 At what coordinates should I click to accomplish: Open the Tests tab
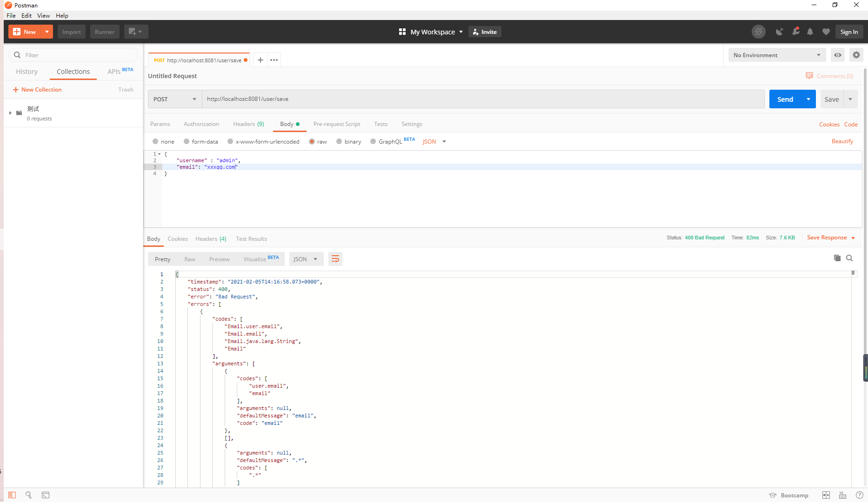pos(381,124)
